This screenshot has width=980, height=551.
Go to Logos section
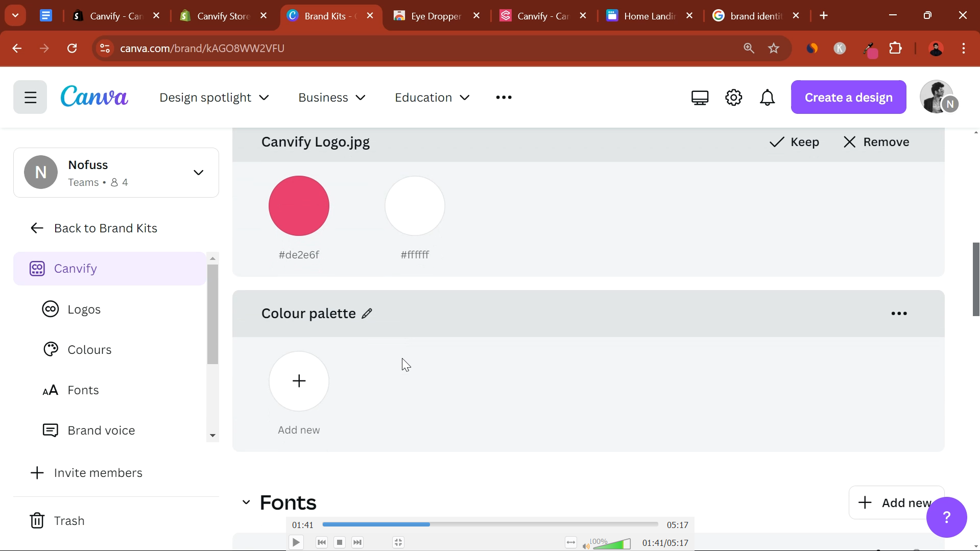71,309
